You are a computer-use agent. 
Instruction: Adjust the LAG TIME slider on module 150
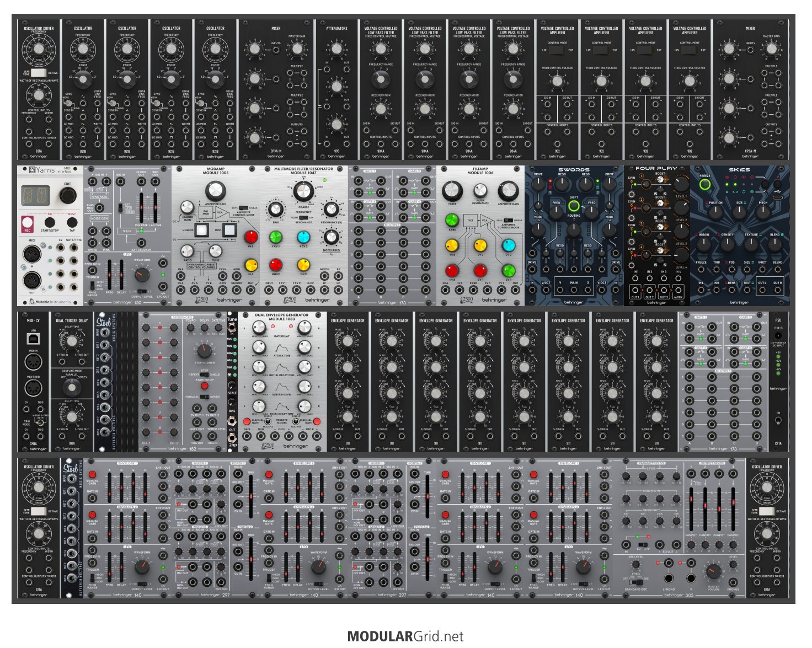[156, 207]
